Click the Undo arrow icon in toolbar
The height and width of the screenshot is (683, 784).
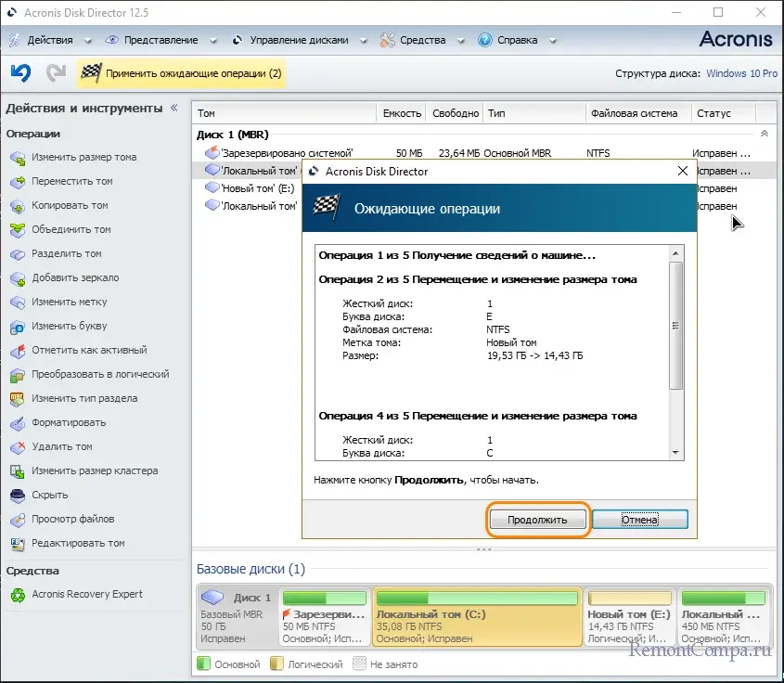pyautogui.click(x=20, y=72)
